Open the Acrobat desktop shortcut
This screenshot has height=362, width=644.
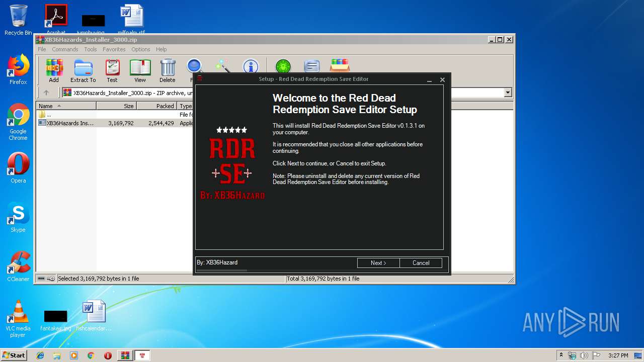point(56,19)
